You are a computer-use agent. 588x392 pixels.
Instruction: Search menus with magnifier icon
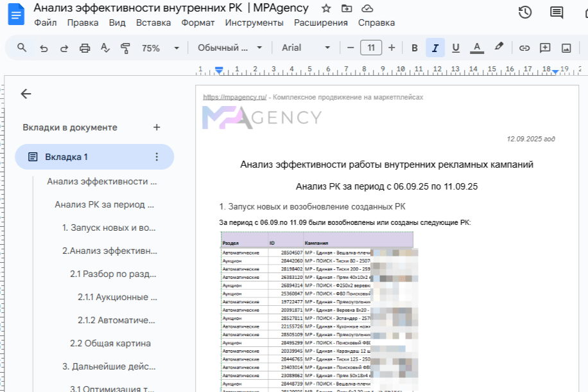(x=22, y=48)
